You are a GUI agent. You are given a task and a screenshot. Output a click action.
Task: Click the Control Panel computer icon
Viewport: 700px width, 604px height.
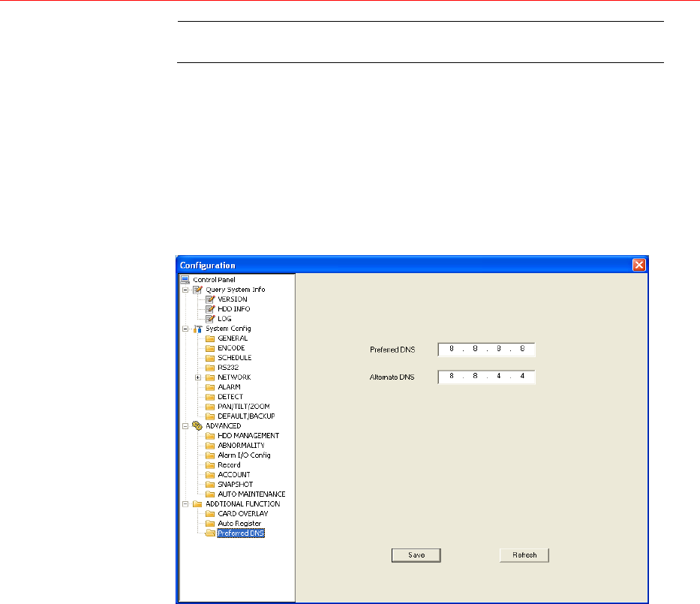pyautogui.click(x=185, y=279)
